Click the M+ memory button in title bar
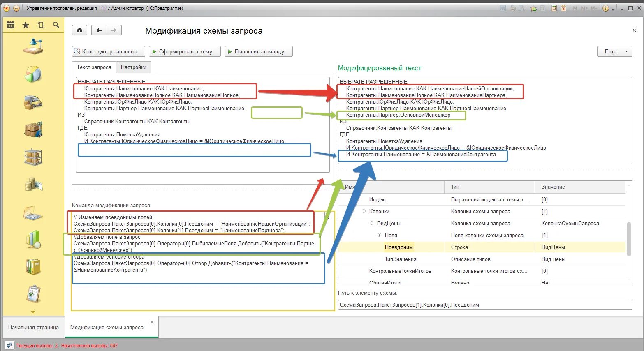This screenshot has width=644, height=351. coord(584,8)
